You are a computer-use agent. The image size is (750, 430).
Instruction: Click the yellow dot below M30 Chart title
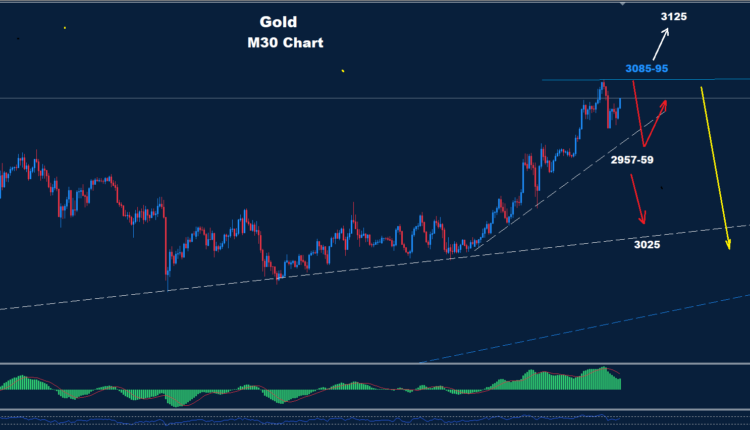[x=343, y=71]
